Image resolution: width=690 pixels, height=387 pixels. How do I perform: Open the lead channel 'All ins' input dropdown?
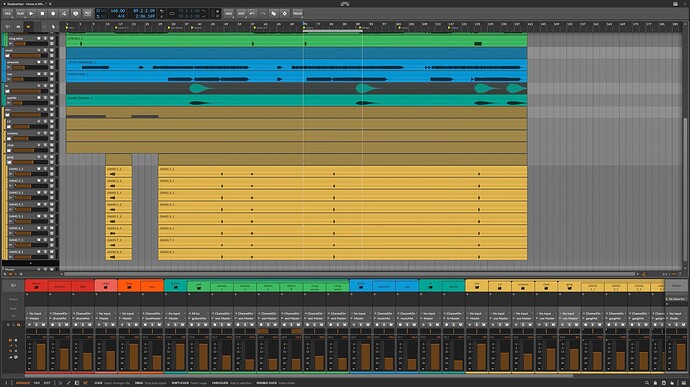(198, 313)
